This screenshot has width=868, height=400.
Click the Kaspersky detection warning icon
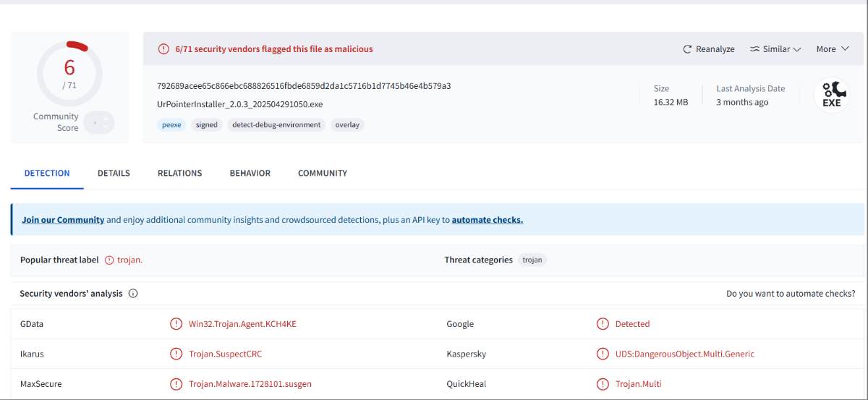click(x=603, y=354)
